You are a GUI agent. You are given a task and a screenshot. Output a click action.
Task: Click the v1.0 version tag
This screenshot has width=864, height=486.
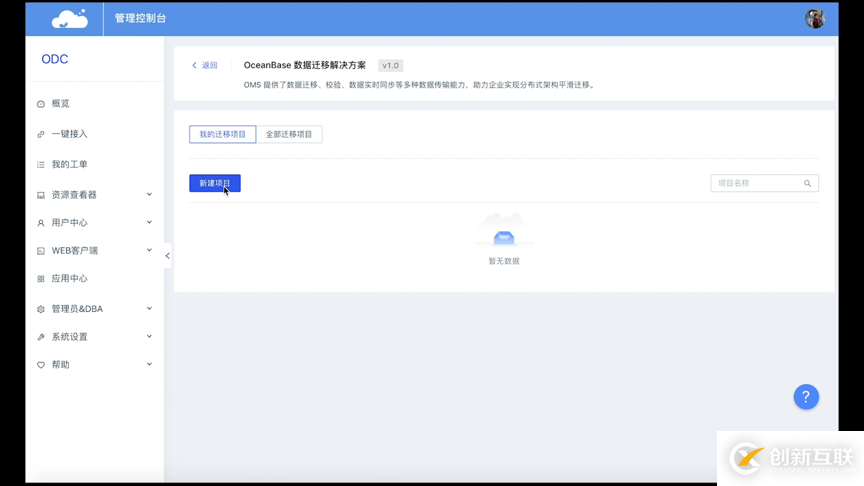click(x=391, y=66)
